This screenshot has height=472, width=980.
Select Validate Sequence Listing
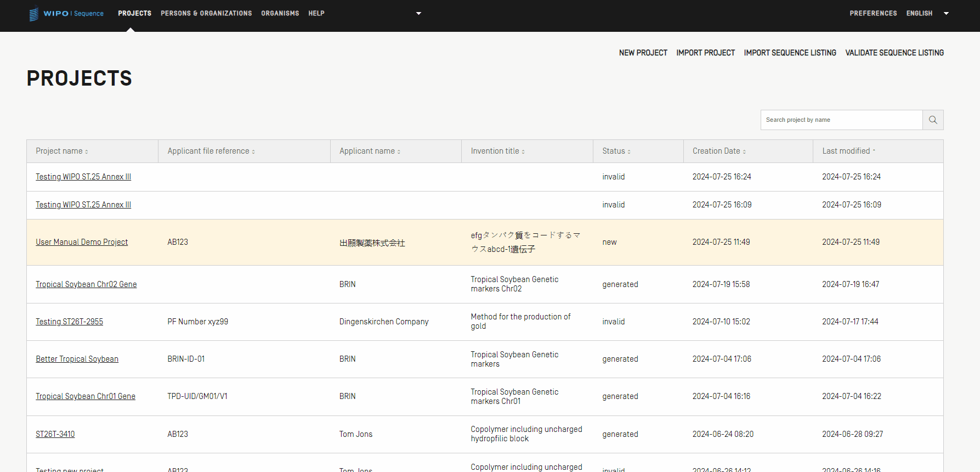pos(894,53)
